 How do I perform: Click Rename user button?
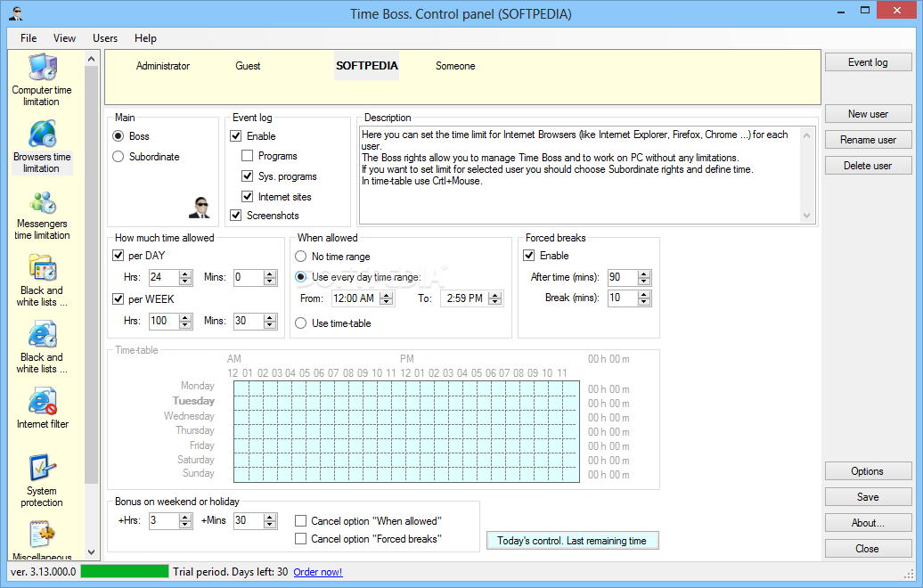pyautogui.click(x=869, y=140)
